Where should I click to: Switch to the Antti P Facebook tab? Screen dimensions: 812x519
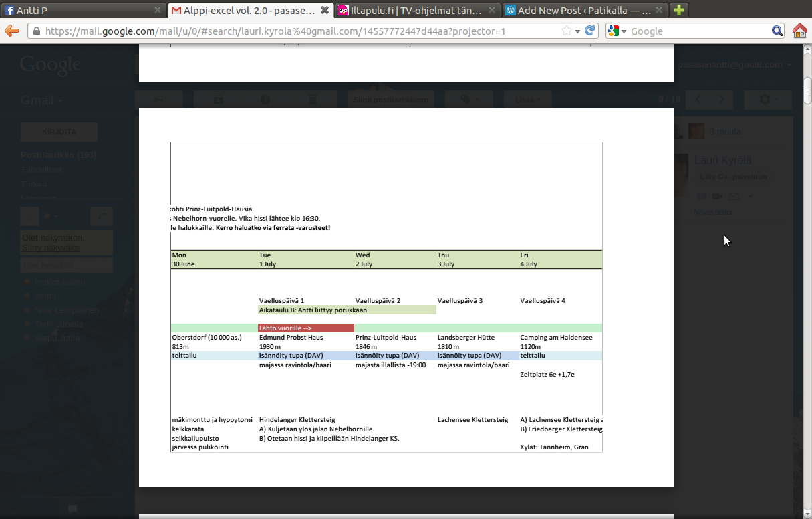tap(80, 10)
